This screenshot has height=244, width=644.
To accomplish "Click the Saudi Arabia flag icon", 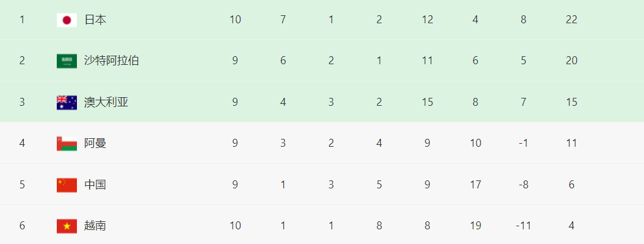I will point(67,61).
